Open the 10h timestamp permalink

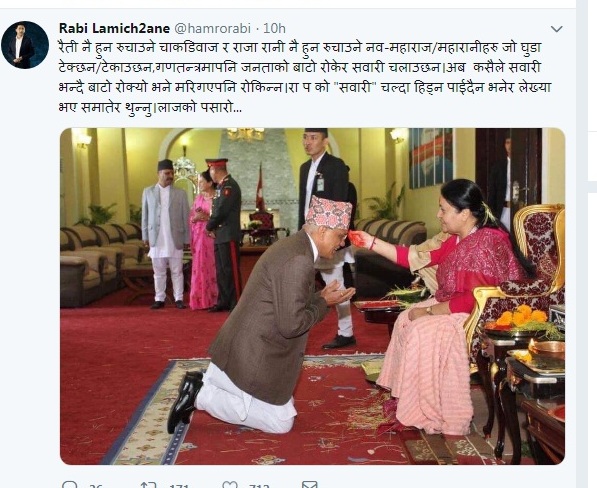click(274, 29)
